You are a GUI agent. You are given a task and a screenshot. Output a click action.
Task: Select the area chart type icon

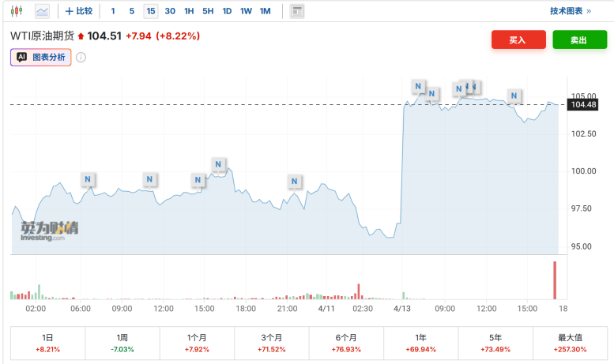42,11
